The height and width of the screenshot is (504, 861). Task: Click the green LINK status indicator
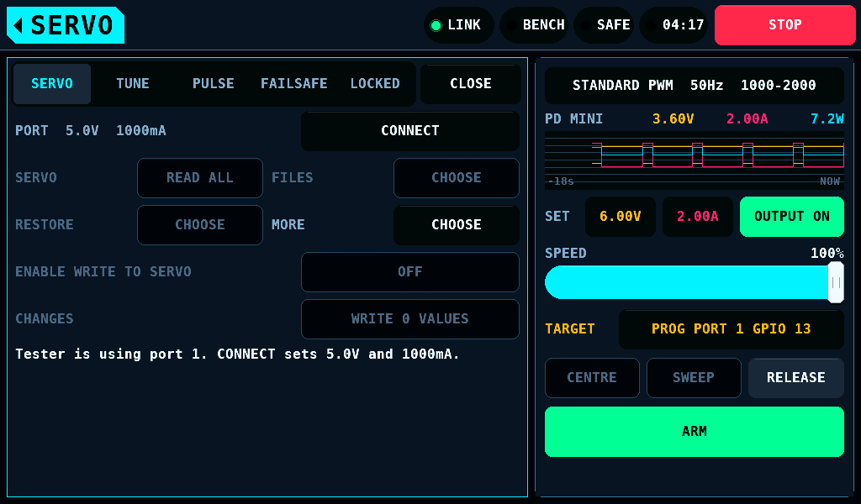(x=458, y=25)
